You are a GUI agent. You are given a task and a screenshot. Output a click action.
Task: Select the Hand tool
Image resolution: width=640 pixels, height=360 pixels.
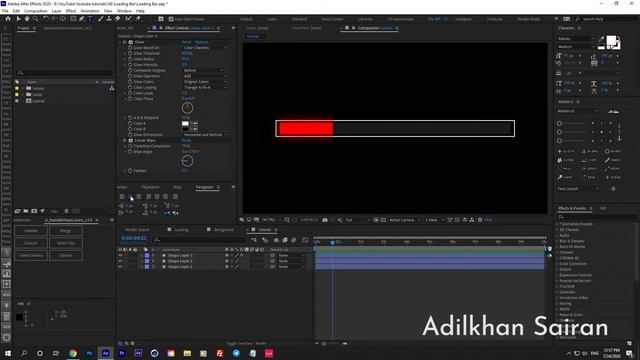pos(27,19)
